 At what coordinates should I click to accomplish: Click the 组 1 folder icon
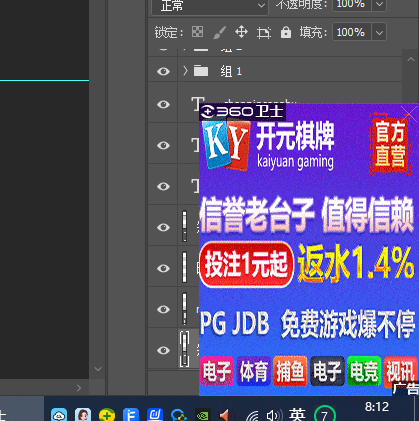201,71
